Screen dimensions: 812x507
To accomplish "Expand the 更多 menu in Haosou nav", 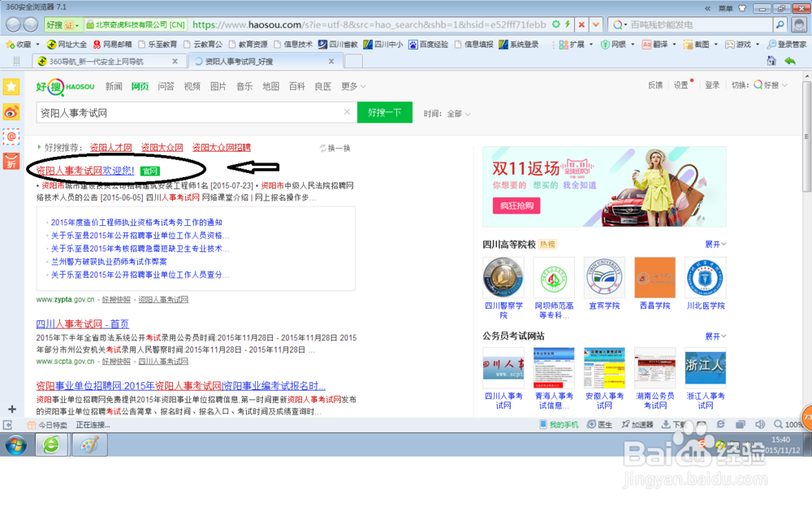I will tap(353, 87).
